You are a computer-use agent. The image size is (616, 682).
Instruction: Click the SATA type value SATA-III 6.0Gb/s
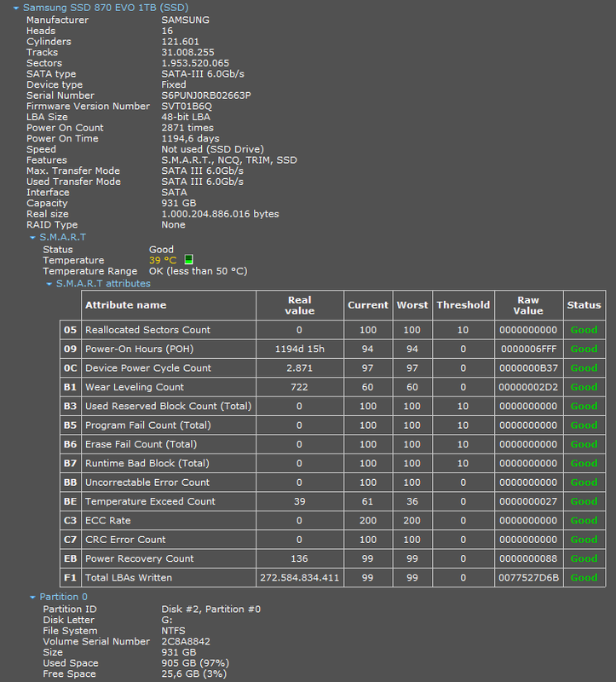[203, 74]
